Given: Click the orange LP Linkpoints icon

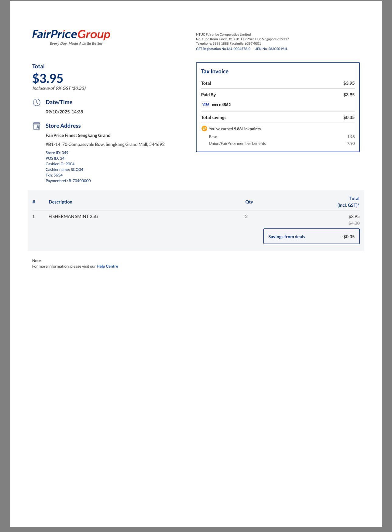Looking at the screenshot, I should pos(204,129).
